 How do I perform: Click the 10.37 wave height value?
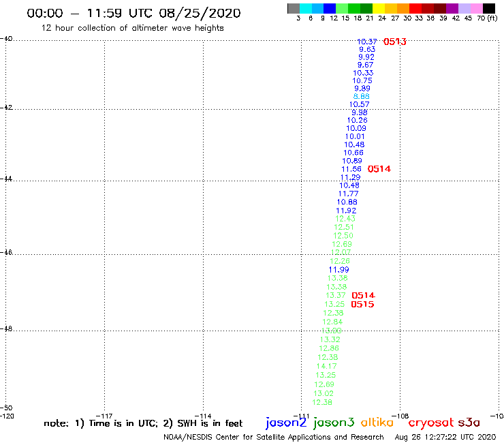point(366,42)
